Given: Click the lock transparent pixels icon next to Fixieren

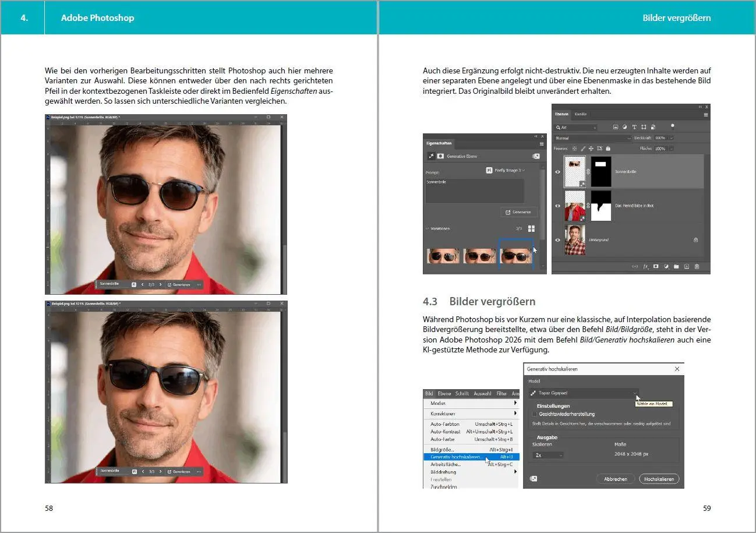Looking at the screenshot, I should [574, 149].
